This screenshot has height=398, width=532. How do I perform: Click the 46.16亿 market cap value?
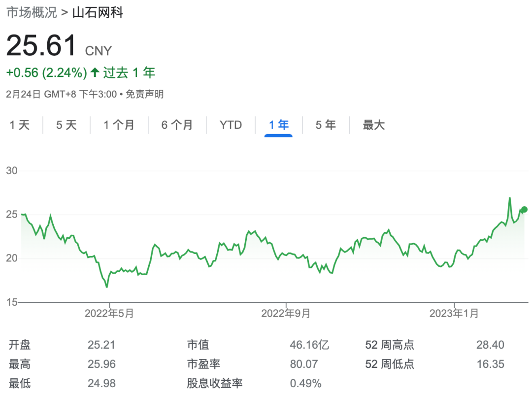click(x=309, y=345)
